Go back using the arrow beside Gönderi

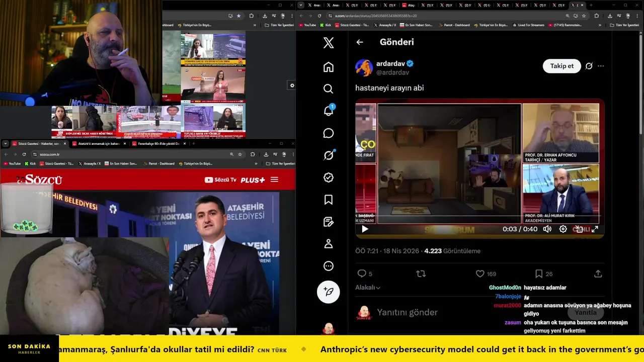[x=360, y=42]
